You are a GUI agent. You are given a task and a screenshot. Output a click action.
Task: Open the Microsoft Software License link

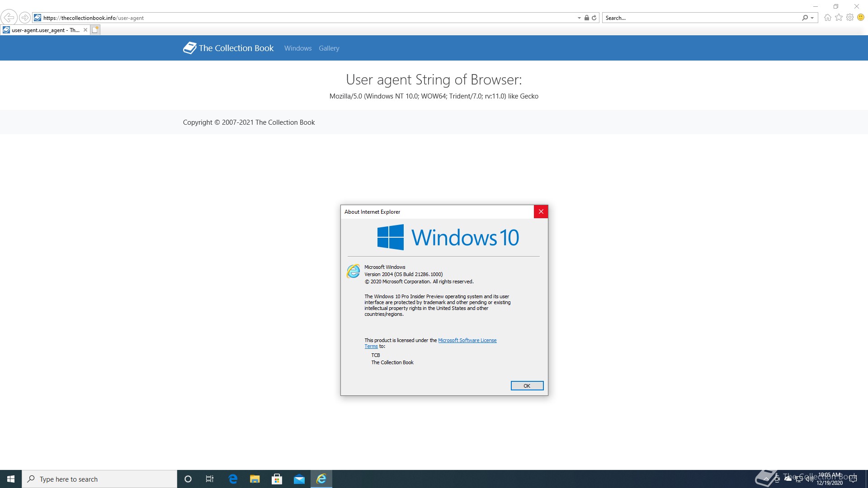pyautogui.click(x=467, y=340)
